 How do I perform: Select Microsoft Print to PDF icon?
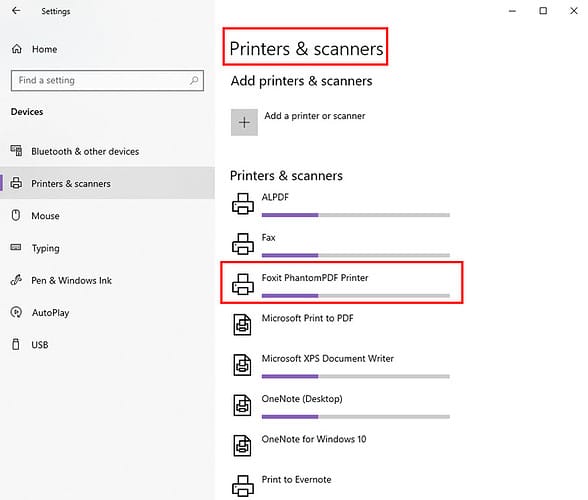(x=243, y=324)
